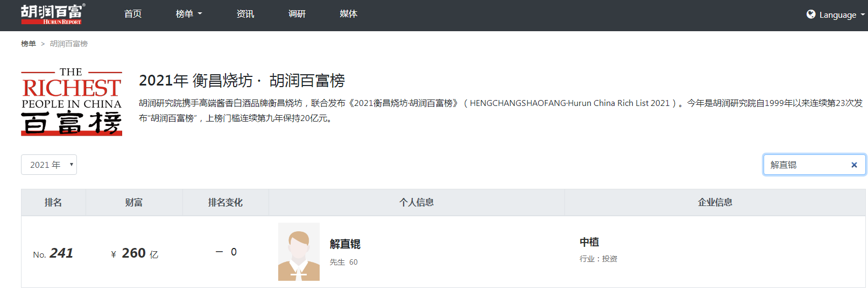868x291 pixels.
Task: Click inside the name search field
Action: 805,165
